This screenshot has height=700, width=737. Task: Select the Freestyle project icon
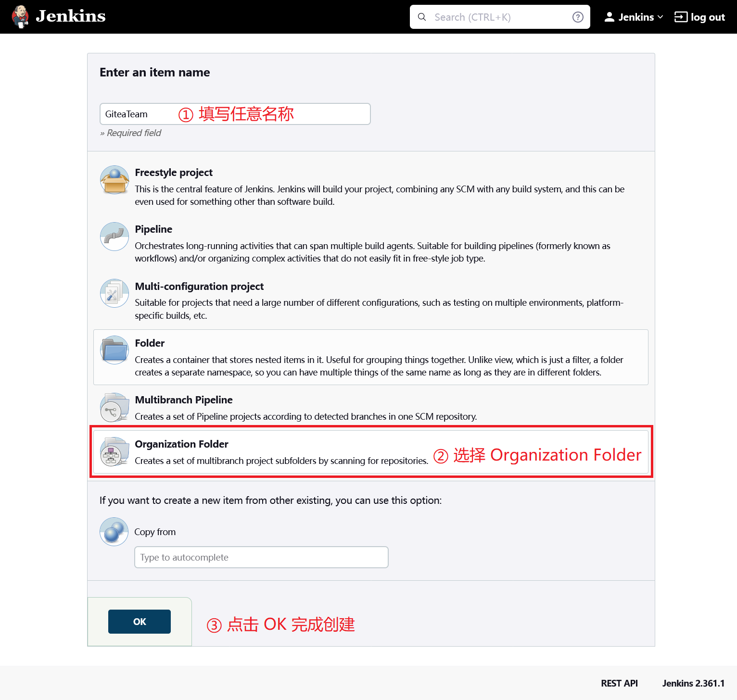tap(114, 180)
